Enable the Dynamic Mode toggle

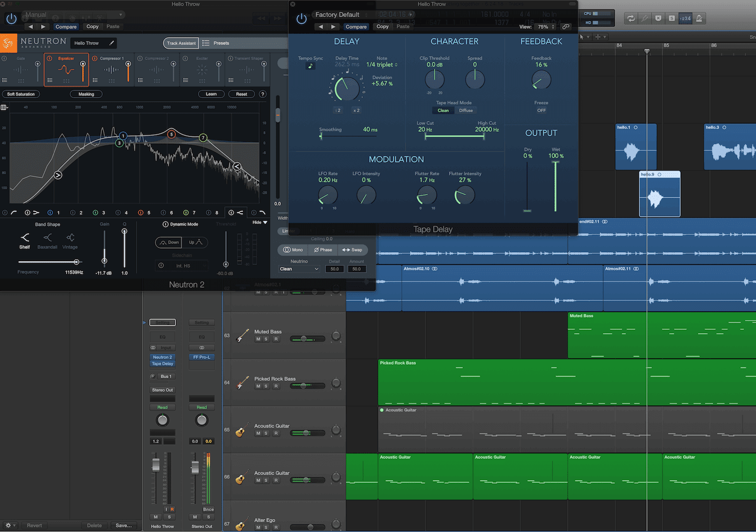pos(165,224)
